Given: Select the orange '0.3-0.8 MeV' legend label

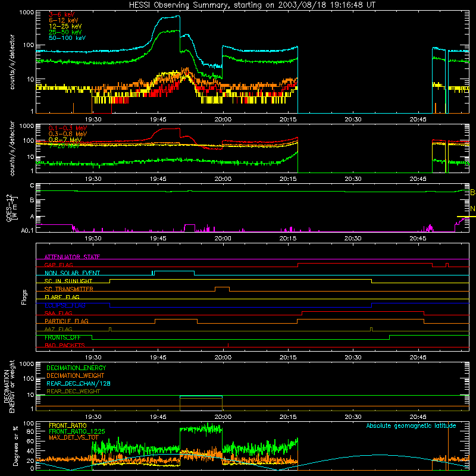Looking at the screenshot, I should pyautogui.click(x=68, y=134).
